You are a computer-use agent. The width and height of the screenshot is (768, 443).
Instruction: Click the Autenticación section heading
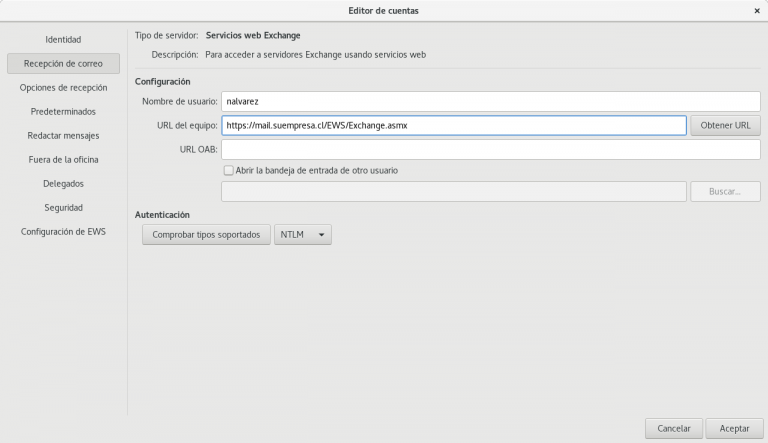pyautogui.click(x=162, y=215)
